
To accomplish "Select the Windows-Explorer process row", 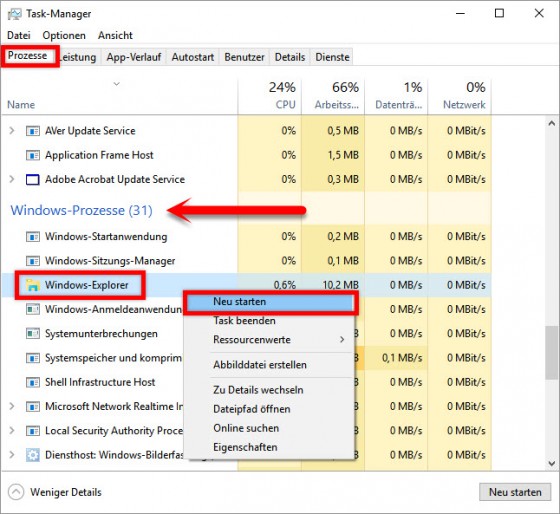I will [x=246, y=285].
